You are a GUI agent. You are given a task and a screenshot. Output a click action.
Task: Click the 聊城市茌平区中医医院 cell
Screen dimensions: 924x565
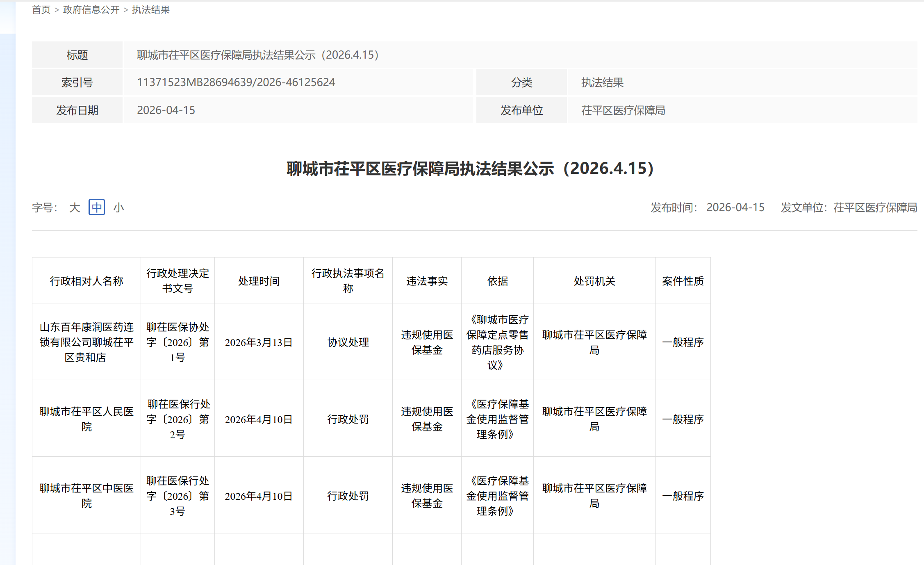click(86, 495)
